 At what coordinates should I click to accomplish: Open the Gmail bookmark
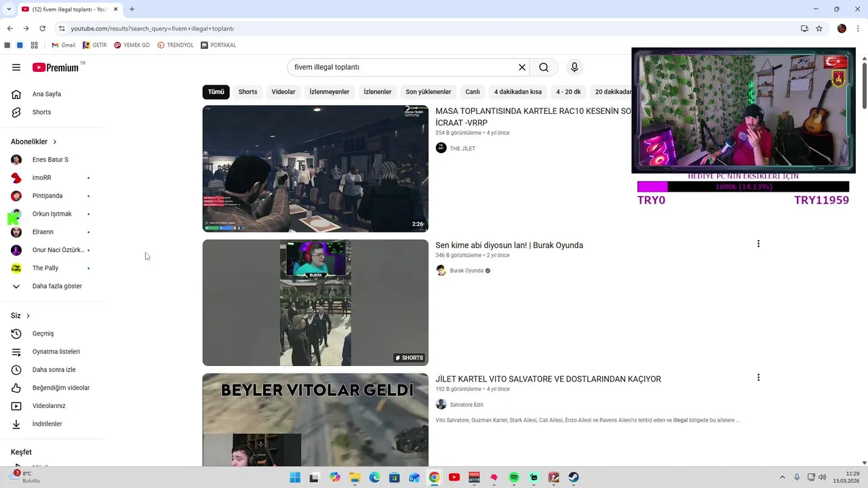tap(63, 45)
